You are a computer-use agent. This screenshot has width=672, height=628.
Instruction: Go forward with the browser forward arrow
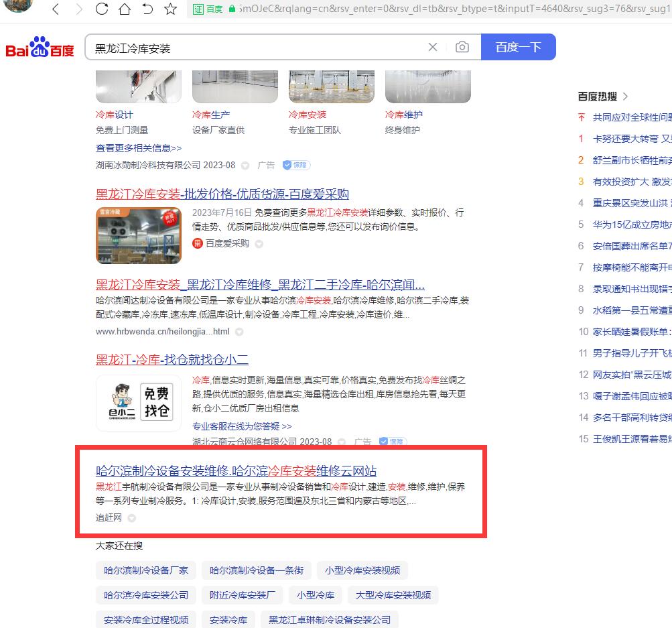tap(78, 9)
